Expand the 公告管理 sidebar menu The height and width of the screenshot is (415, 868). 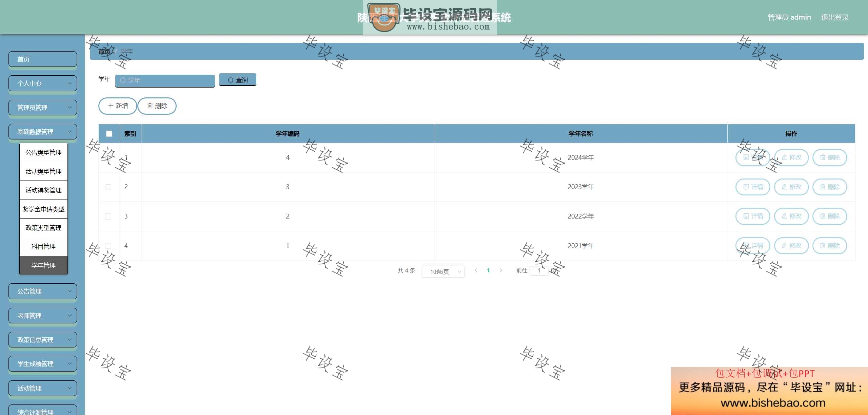(x=43, y=291)
